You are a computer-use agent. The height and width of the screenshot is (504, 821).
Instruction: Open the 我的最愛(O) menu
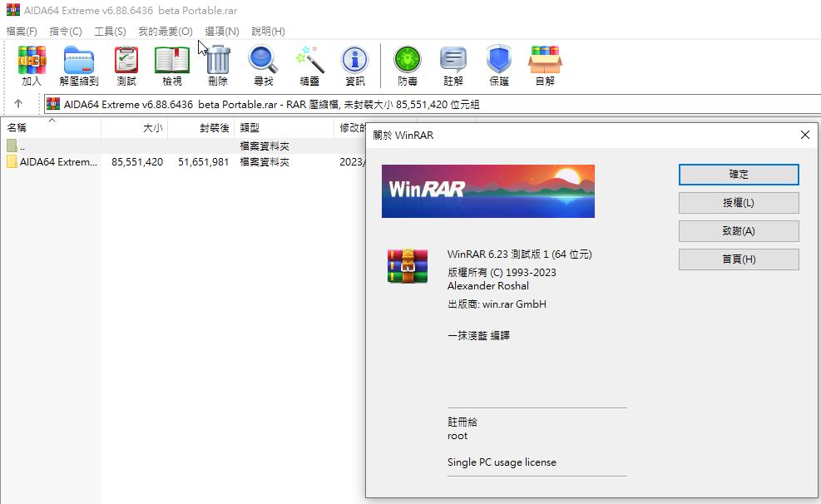[166, 32]
